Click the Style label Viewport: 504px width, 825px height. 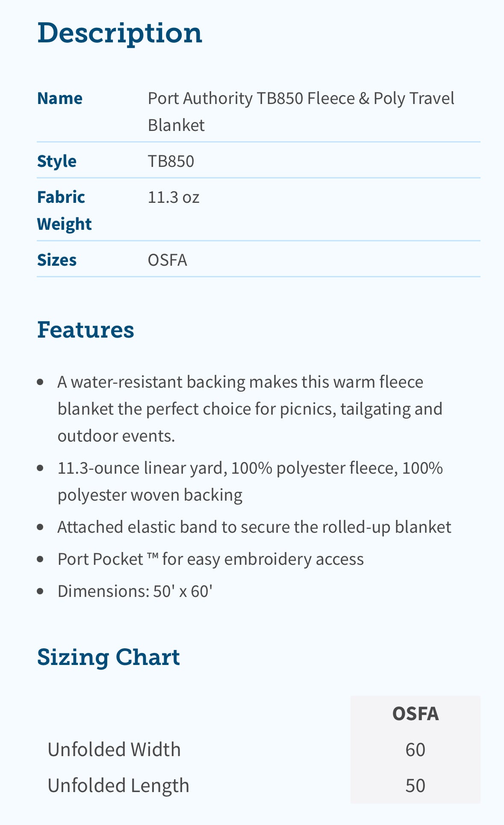[57, 161]
